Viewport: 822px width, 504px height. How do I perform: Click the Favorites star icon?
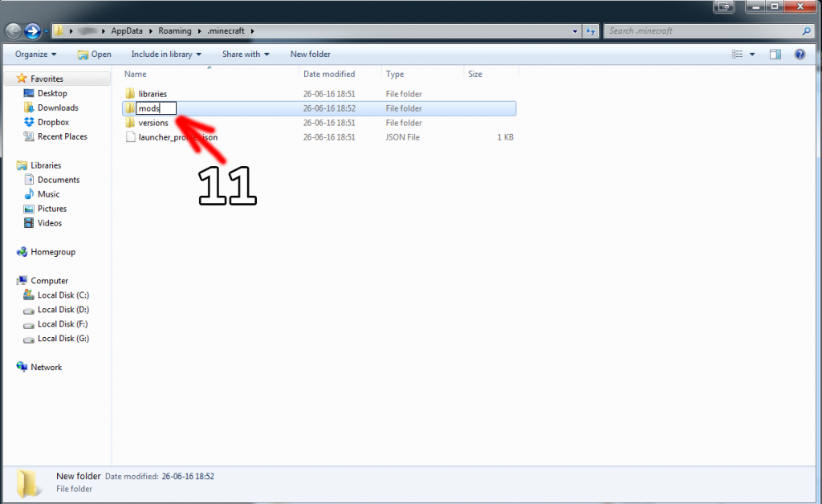22,79
